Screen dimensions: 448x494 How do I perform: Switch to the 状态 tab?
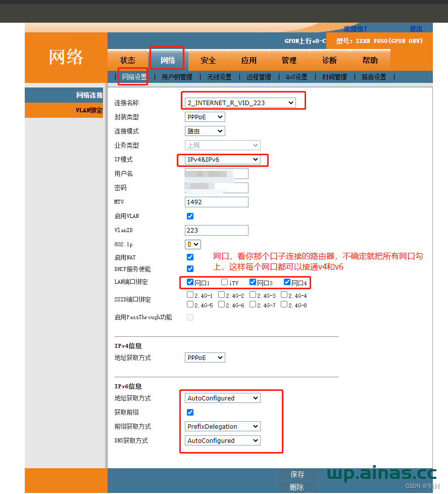(128, 60)
